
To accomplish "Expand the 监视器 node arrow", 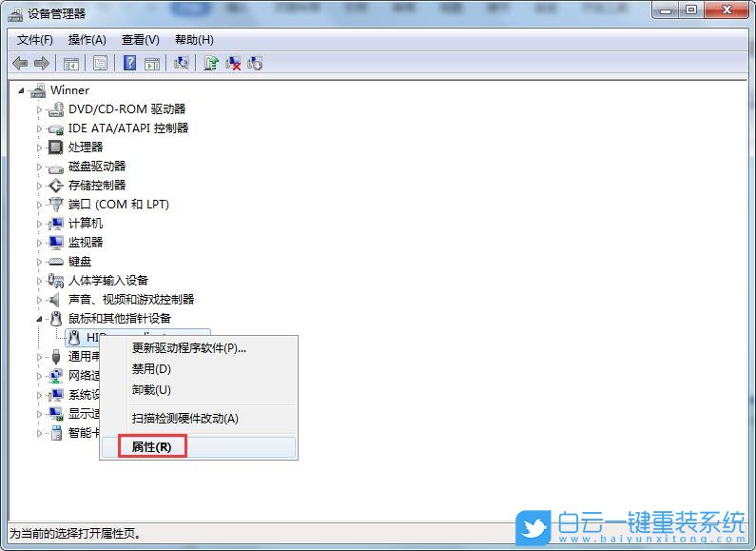I will [x=40, y=243].
